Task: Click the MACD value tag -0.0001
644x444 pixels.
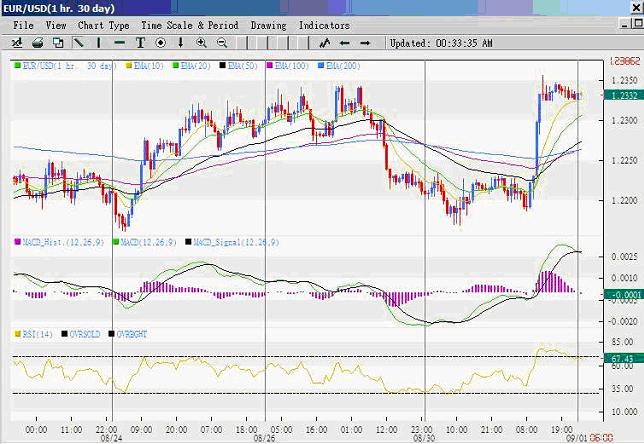Action: click(x=624, y=294)
